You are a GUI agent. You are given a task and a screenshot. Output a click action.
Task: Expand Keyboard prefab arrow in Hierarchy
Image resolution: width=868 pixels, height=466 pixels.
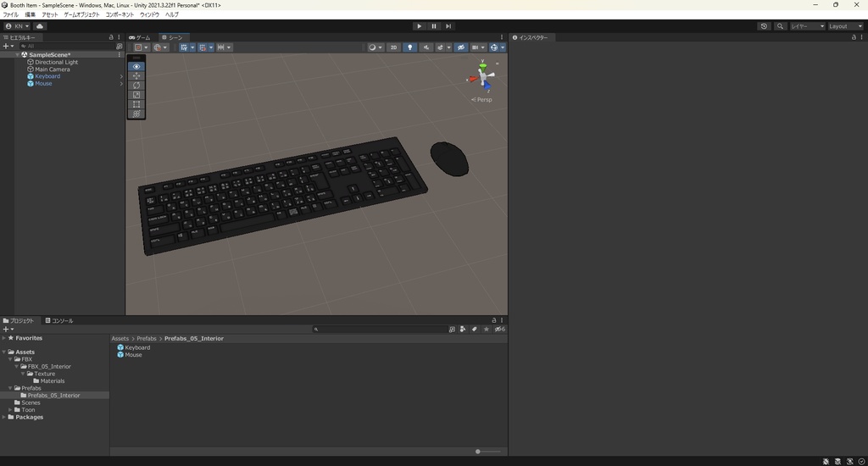[121, 76]
